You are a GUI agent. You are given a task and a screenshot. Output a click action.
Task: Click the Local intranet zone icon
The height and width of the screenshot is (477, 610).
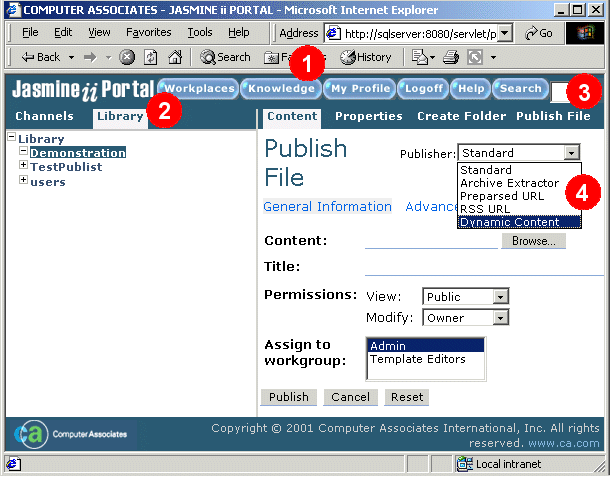coord(465,464)
